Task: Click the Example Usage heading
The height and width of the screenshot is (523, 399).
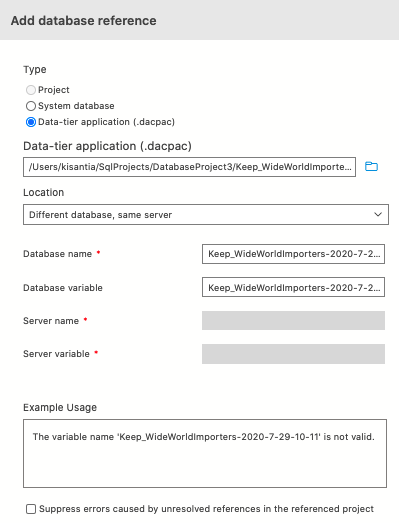Action: click(x=60, y=407)
